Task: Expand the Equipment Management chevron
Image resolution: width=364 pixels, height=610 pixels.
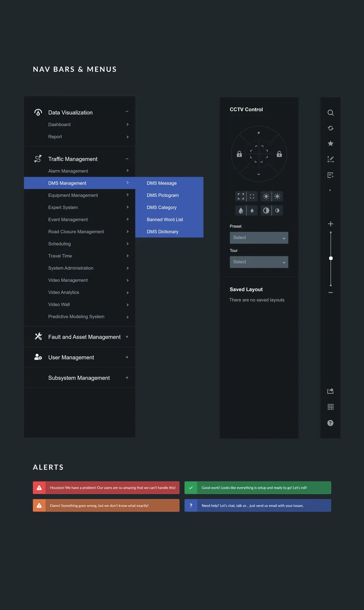Action: (127, 195)
